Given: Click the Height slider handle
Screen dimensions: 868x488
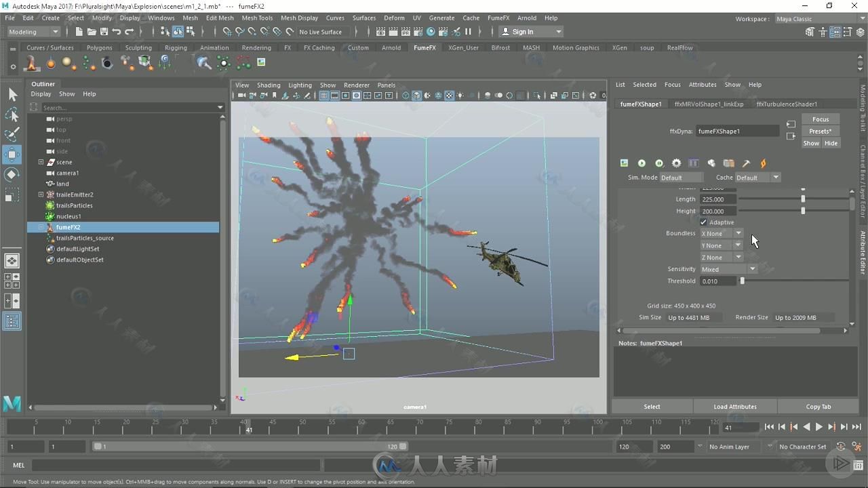Looking at the screenshot, I should 803,211.
